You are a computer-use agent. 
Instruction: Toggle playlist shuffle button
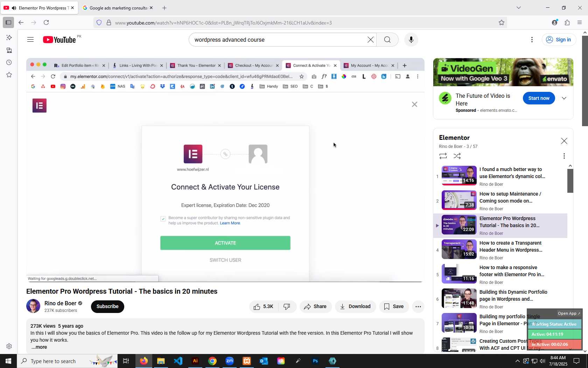(457, 156)
